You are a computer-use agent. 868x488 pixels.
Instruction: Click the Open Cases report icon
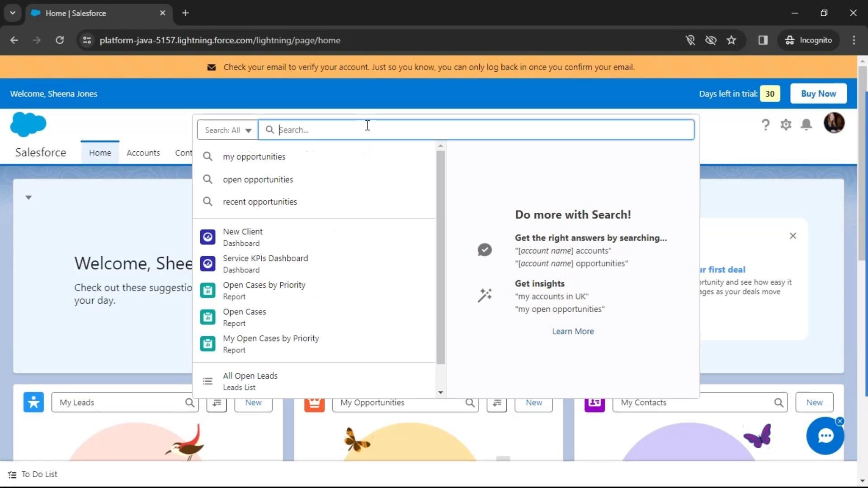coord(208,317)
